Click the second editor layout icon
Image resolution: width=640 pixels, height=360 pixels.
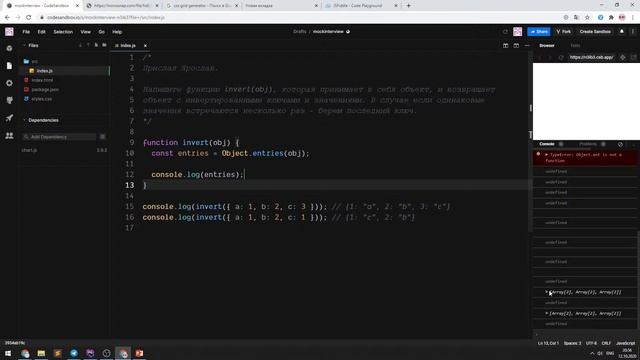coord(516,46)
